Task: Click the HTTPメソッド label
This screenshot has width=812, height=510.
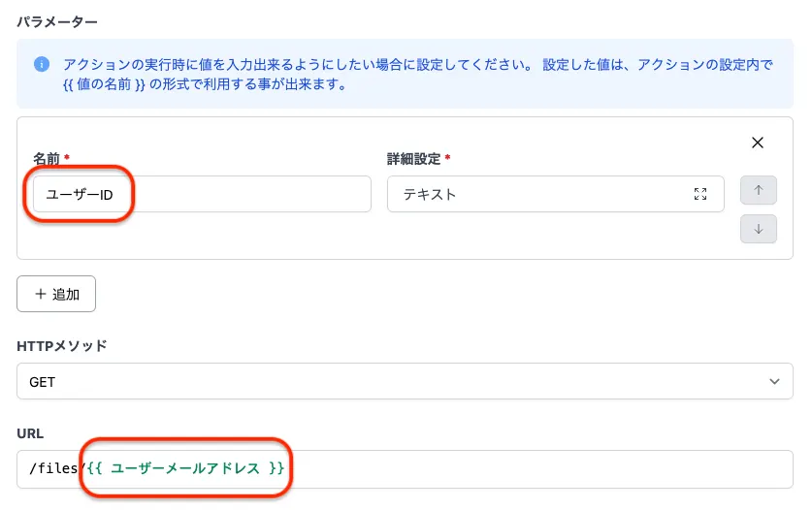Action: click(x=62, y=345)
